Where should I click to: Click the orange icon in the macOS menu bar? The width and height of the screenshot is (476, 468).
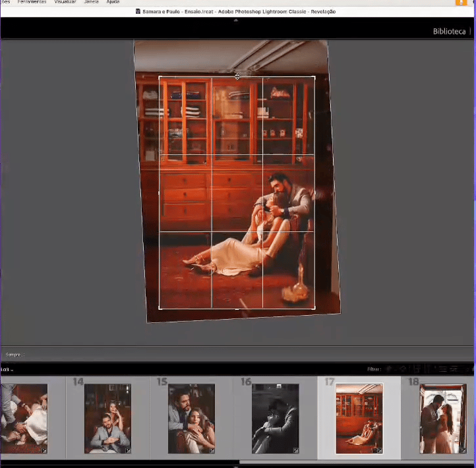click(461, 3)
